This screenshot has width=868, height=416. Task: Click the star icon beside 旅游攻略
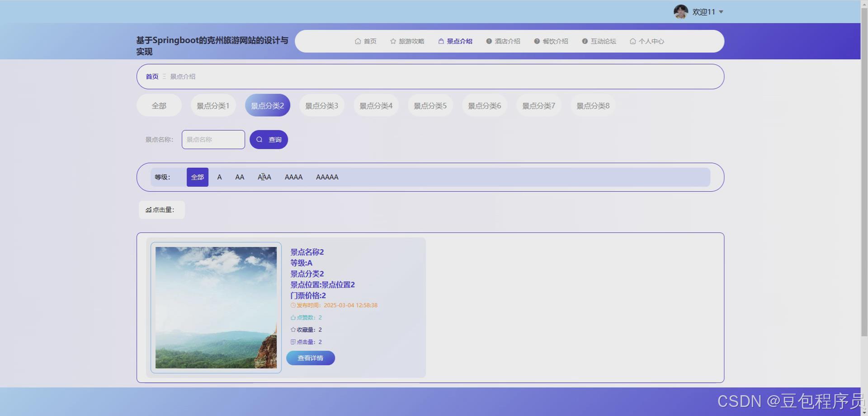393,41
